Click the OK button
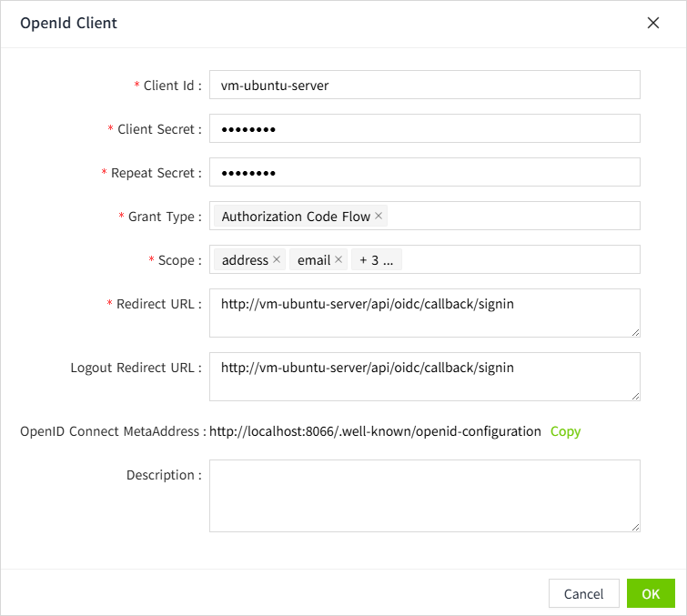Image resolution: width=687 pixels, height=616 pixels. [651, 593]
